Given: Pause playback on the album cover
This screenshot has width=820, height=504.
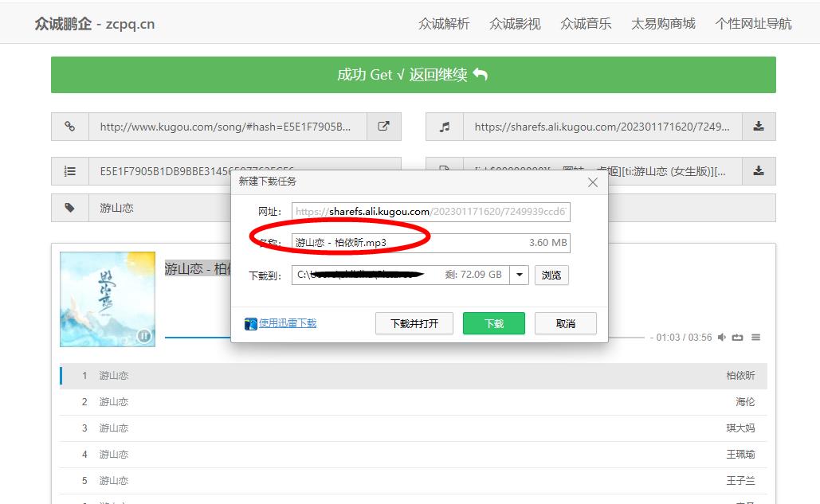Looking at the screenshot, I should pos(143,336).
